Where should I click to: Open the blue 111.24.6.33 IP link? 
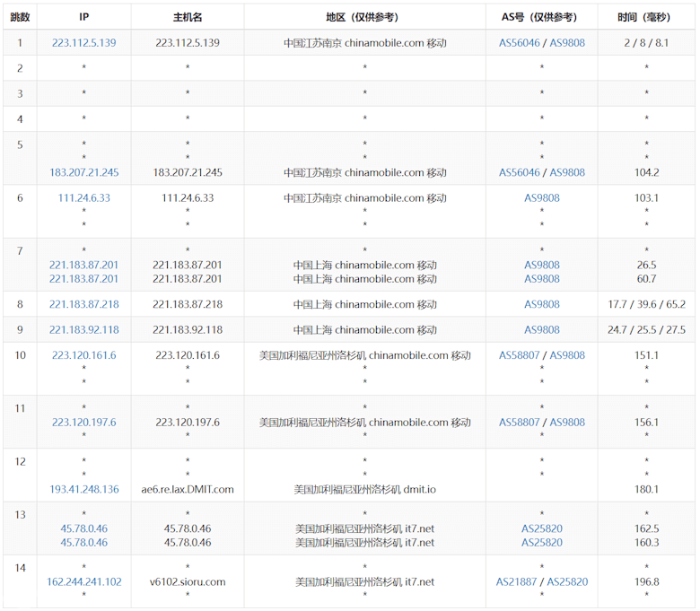(x=83, y=197)
